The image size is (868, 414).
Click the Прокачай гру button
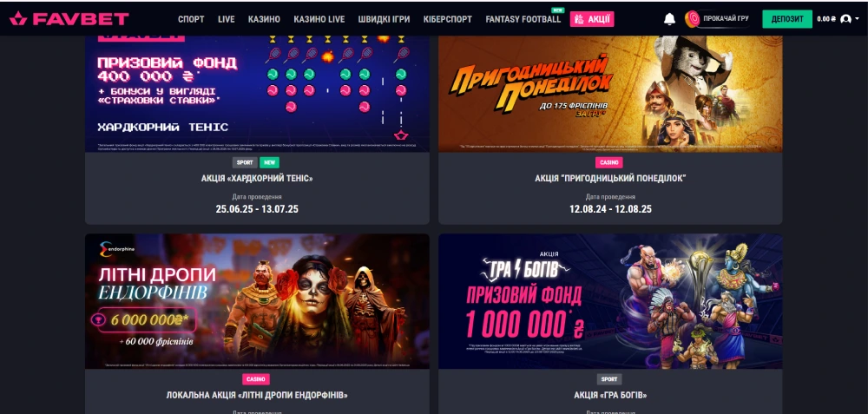click(718, 19)
